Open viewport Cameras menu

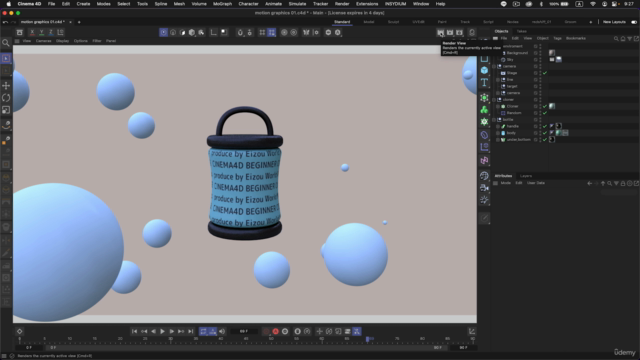tap(43, 41)
